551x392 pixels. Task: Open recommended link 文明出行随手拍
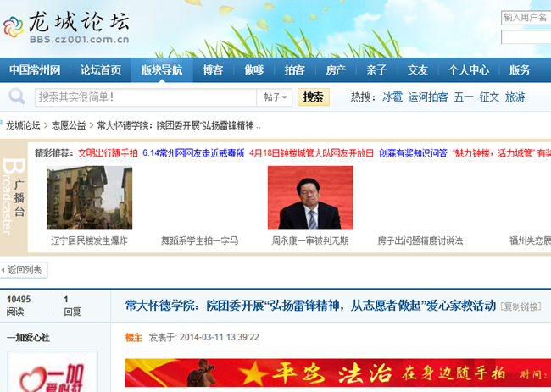pyautogui.click(x=108, y=153)
